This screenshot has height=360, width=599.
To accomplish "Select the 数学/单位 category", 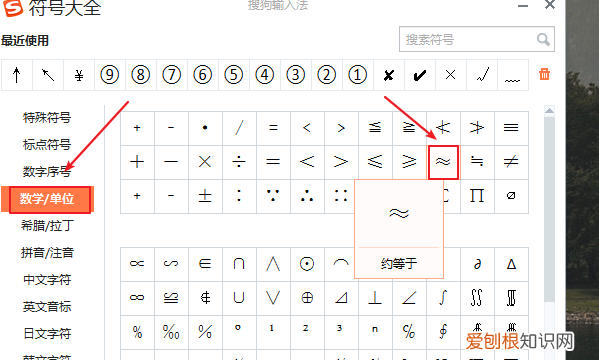I will (47, 199).
